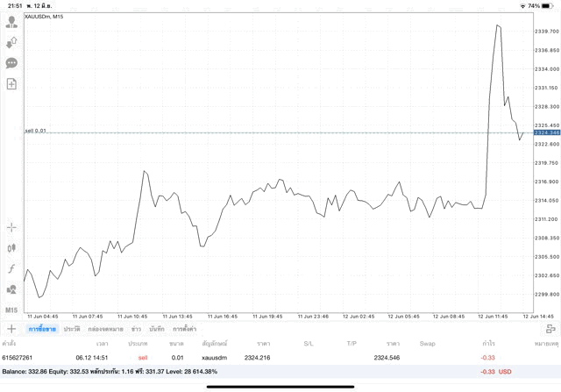
Task: Open the quotes up-down arrows icon
Action: 11,41
